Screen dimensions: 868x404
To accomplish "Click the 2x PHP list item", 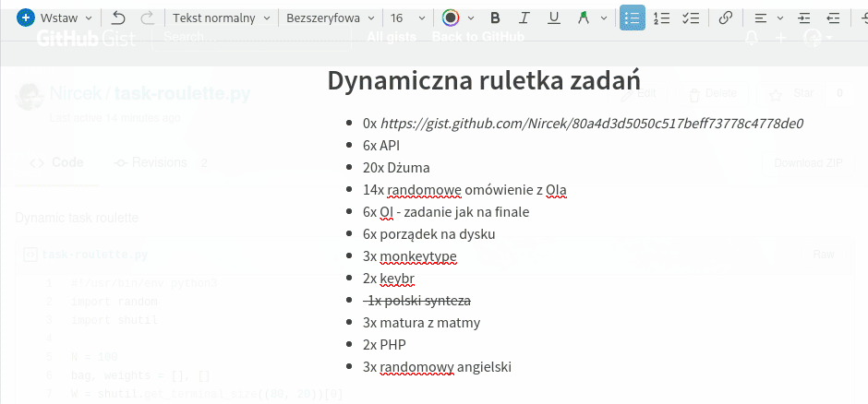I will [x=384, y=344].
